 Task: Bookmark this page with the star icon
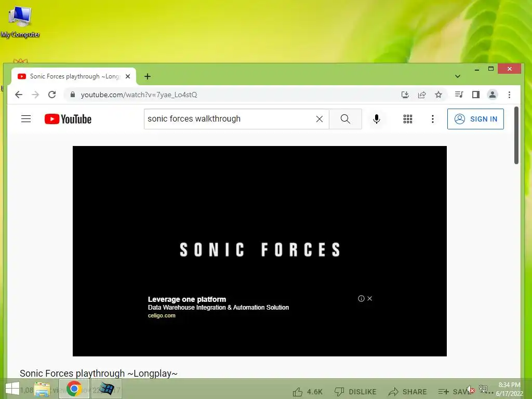(x=438, y=95)
